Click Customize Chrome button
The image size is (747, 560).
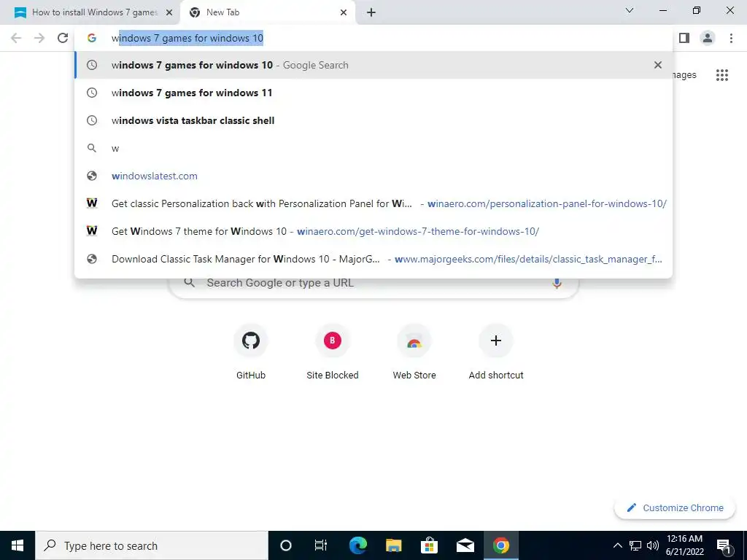pyautogui.click(x=675, y=507)
